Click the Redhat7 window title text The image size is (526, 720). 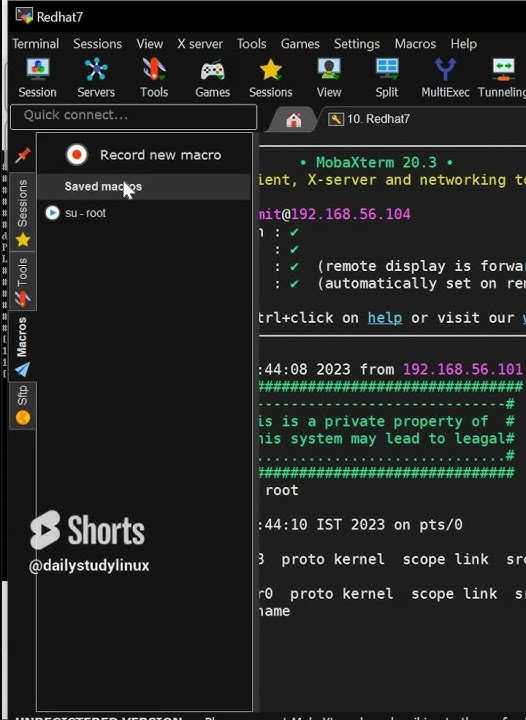click(60, 17)
